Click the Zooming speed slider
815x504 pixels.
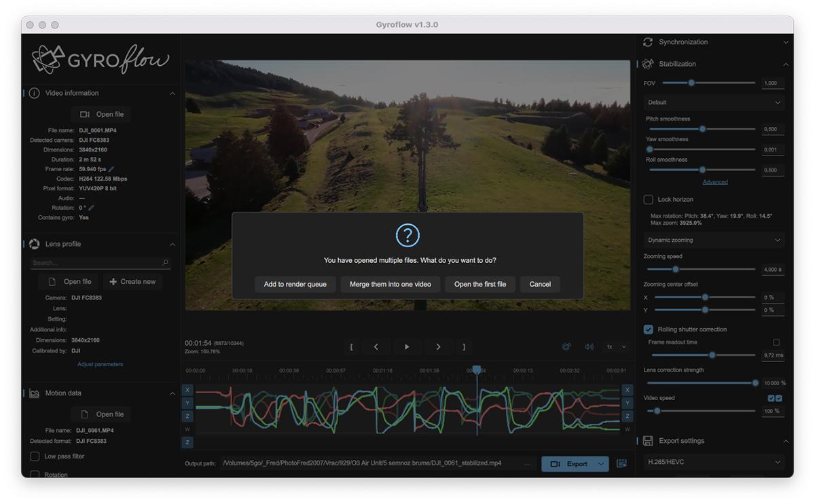[702, 270]
